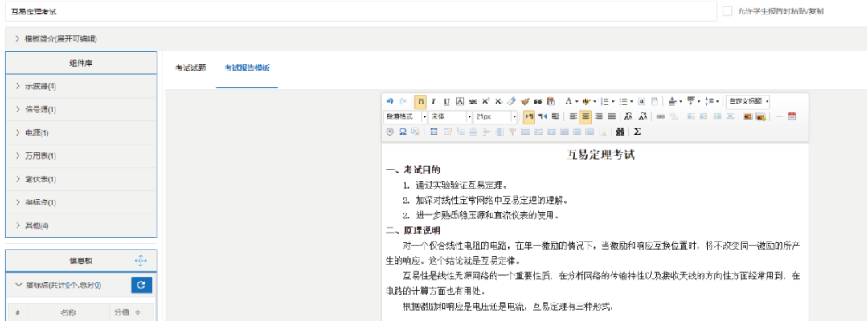Open the font color picker
Screen dimensions: 868x321
tap(567, 102)
